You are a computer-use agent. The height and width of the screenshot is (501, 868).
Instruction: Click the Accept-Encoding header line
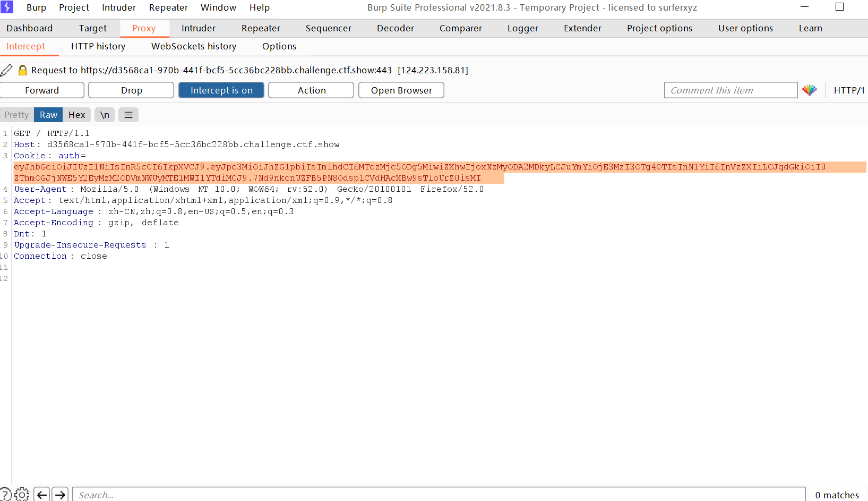click(x=96, y=223)
